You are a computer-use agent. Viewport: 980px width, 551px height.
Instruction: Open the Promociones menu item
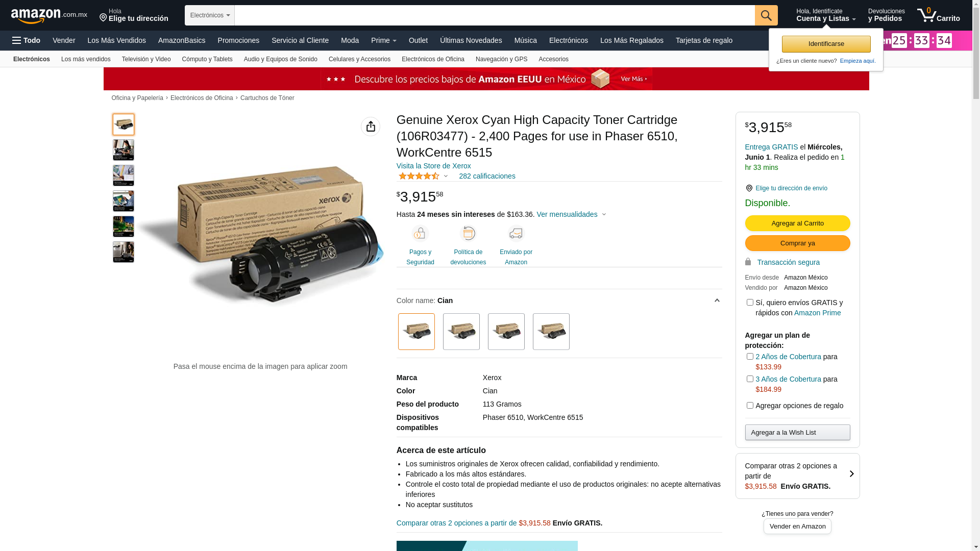(238, 40)
